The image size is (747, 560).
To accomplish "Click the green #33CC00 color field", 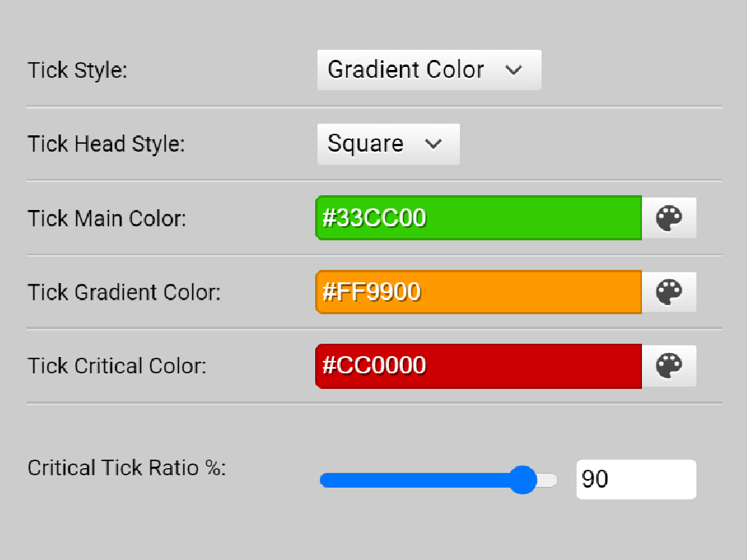I will point(479,218).
